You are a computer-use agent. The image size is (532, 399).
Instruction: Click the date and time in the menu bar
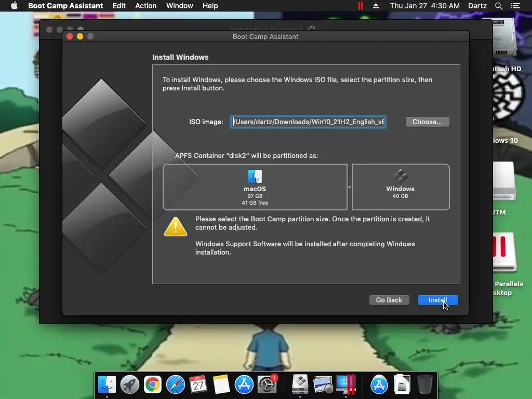pos(425,6)
